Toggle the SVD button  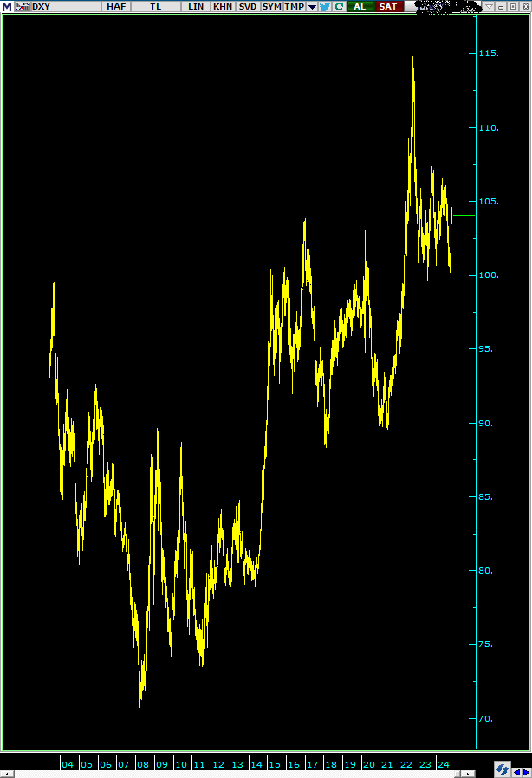(248, 6)
